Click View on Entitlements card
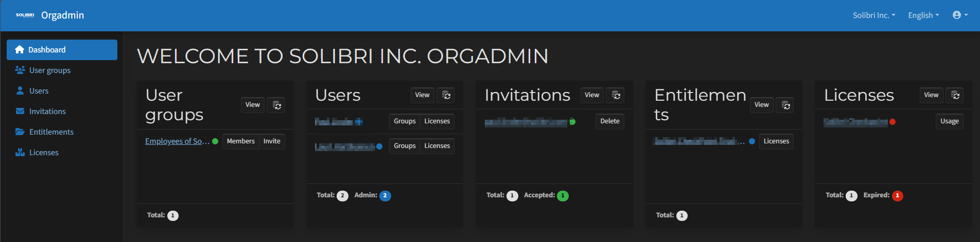 762,105
